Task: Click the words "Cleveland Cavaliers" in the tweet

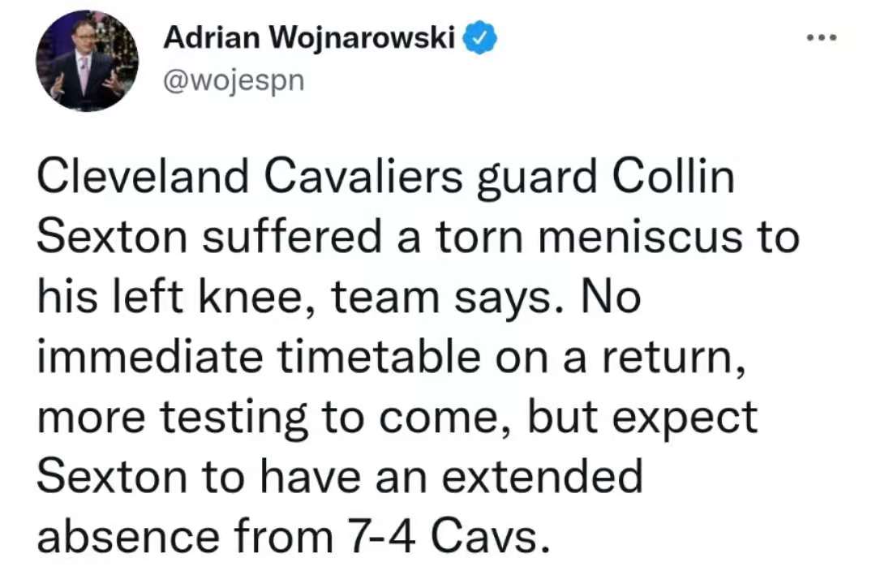Action: coord(250,177)
